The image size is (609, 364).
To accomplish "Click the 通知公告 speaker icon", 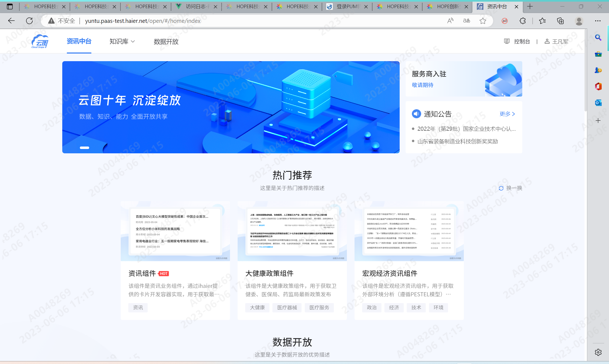I will coord(416,114).
